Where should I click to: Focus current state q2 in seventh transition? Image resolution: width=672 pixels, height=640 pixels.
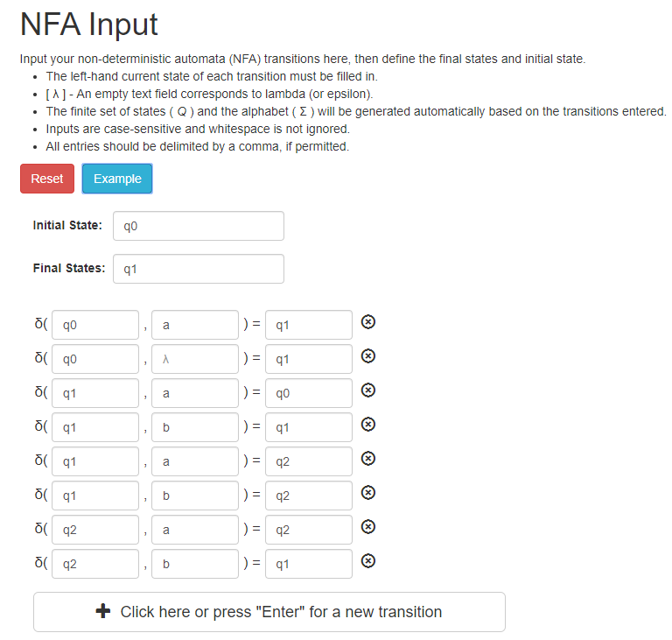95,530
